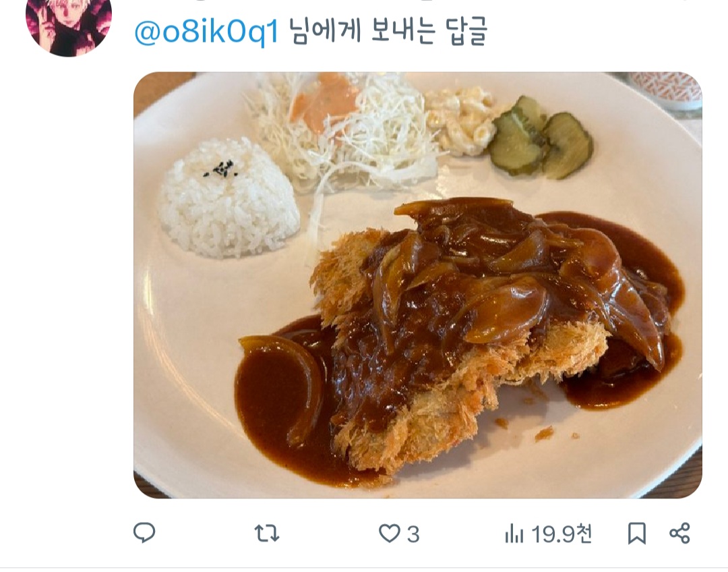Bookmark this tweet
The width and height of the screenshot is (728, 572).
[x=636, y=534]
